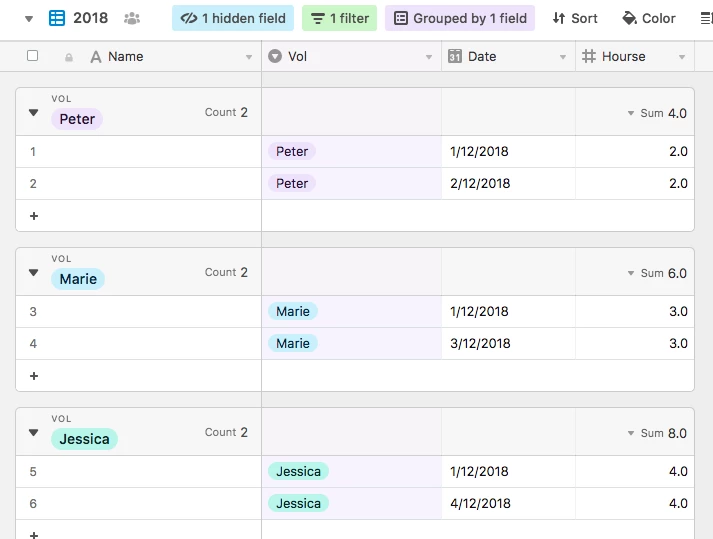Screen dimensions: 713x539
Task: Click the Sort button
Action: 575,18
